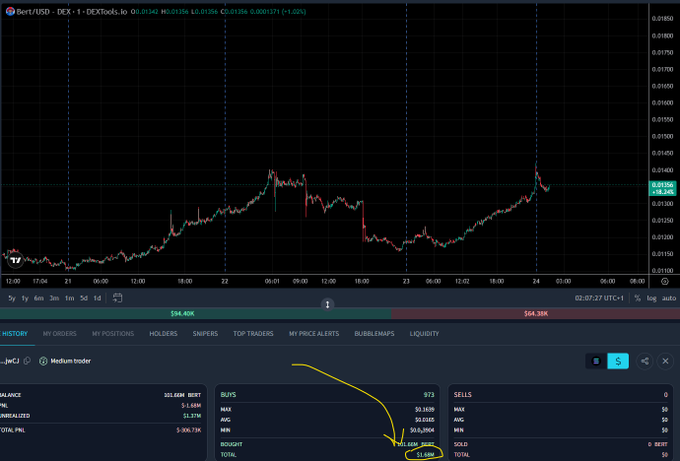Open the My Positions tab

click(x=113, y=333)
